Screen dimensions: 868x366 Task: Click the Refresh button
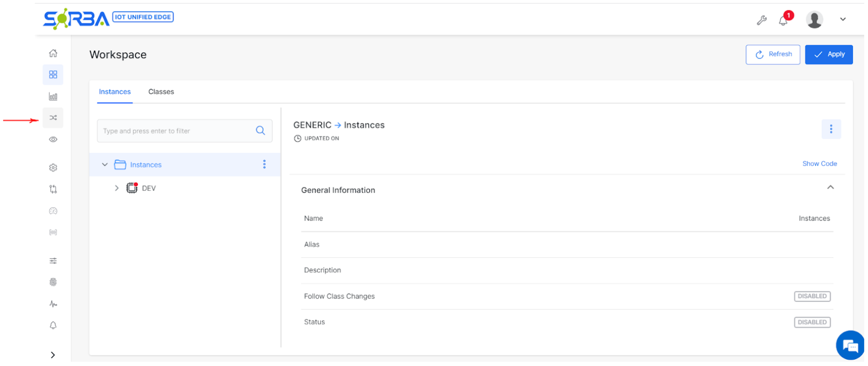point(773,54)
